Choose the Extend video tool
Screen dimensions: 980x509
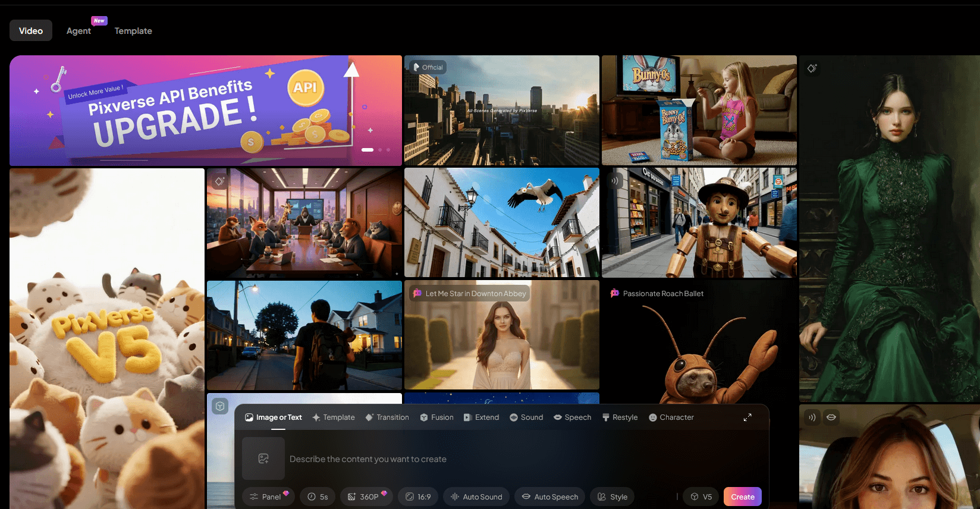coord(481,417)
